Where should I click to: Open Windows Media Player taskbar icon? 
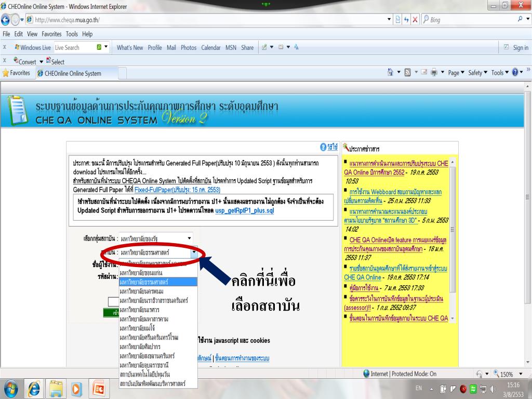[76, 389]
